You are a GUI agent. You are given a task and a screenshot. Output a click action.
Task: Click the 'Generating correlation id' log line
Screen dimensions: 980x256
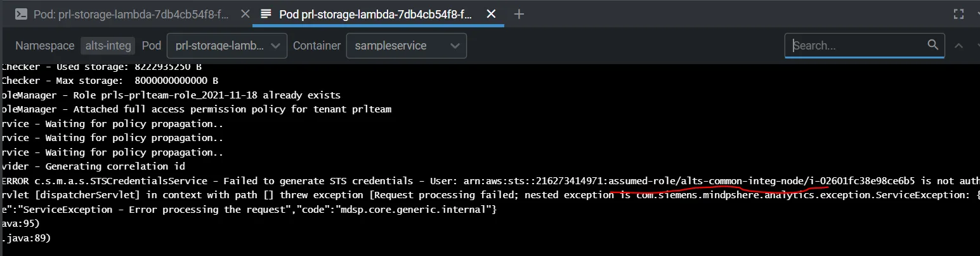[x=95, y=166]
